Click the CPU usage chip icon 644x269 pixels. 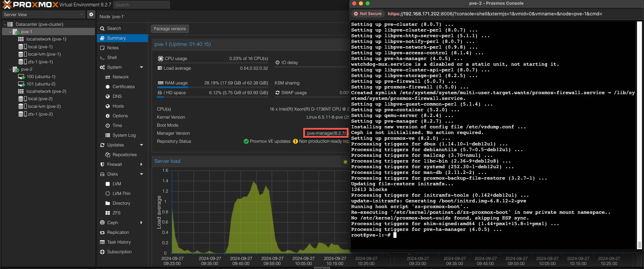pyautogui.click(x=160, y=58)
